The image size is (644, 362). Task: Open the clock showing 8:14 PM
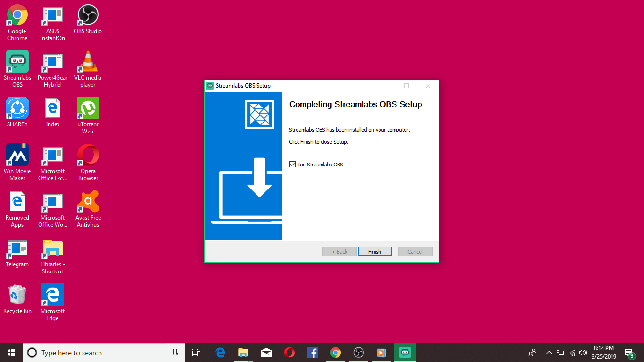[x=604, y=353]
